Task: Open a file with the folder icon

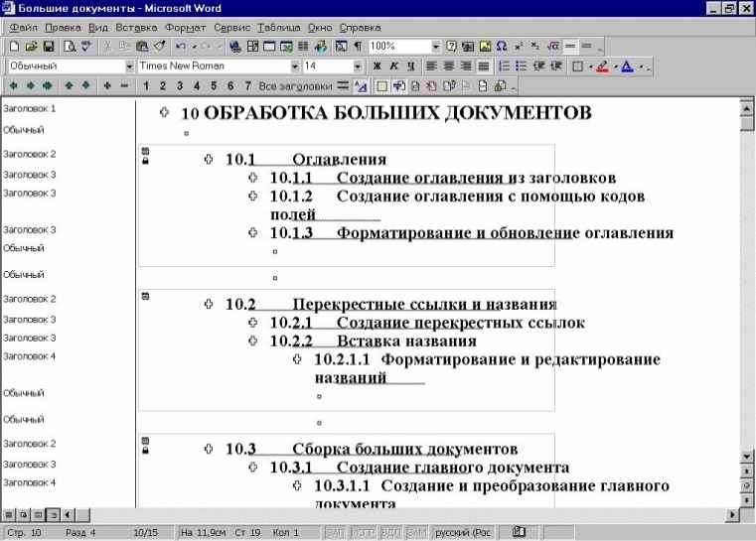Action: [31, 47]
